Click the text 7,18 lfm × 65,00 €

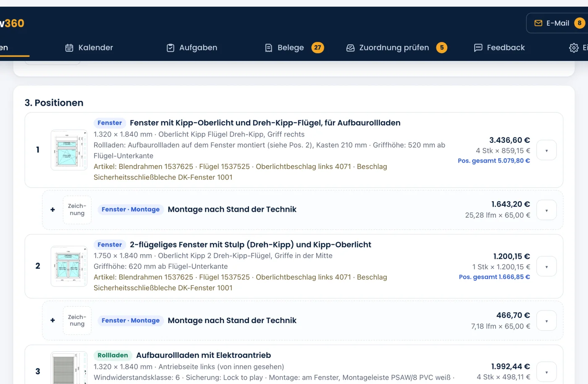click(x=501, y=326)
